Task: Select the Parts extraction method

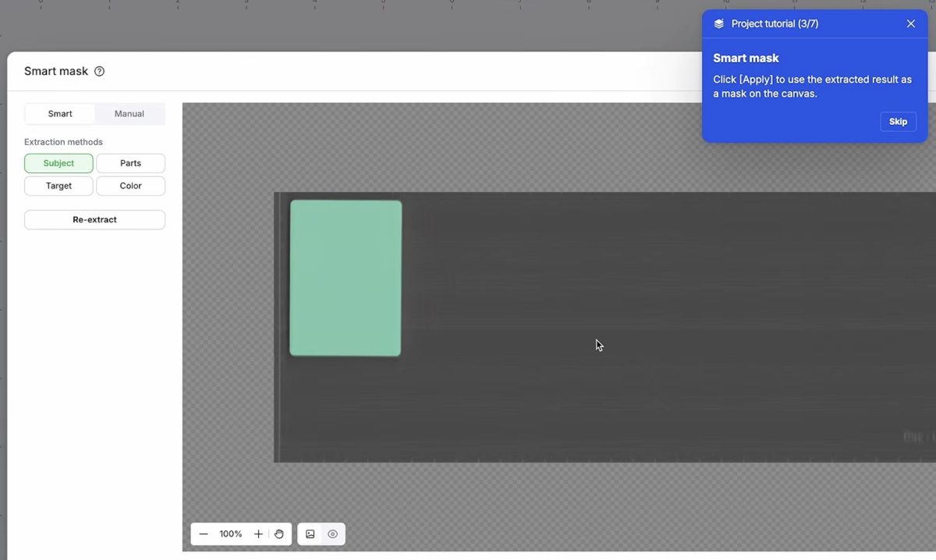Action: (131, 163)
